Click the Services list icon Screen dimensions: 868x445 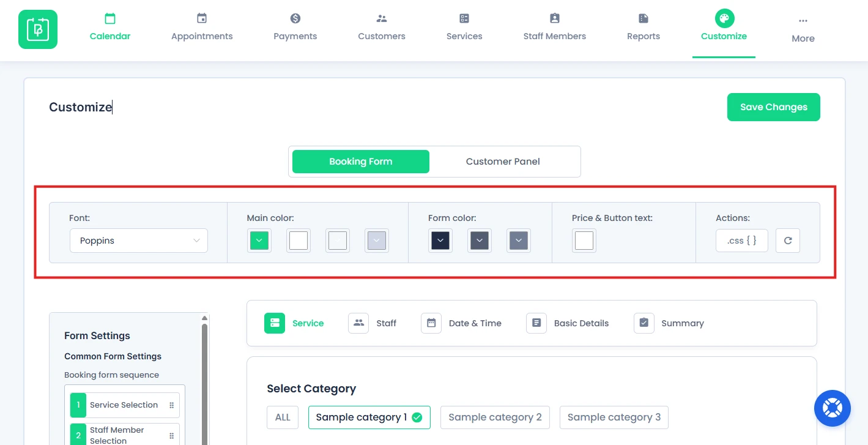point(464,18)
